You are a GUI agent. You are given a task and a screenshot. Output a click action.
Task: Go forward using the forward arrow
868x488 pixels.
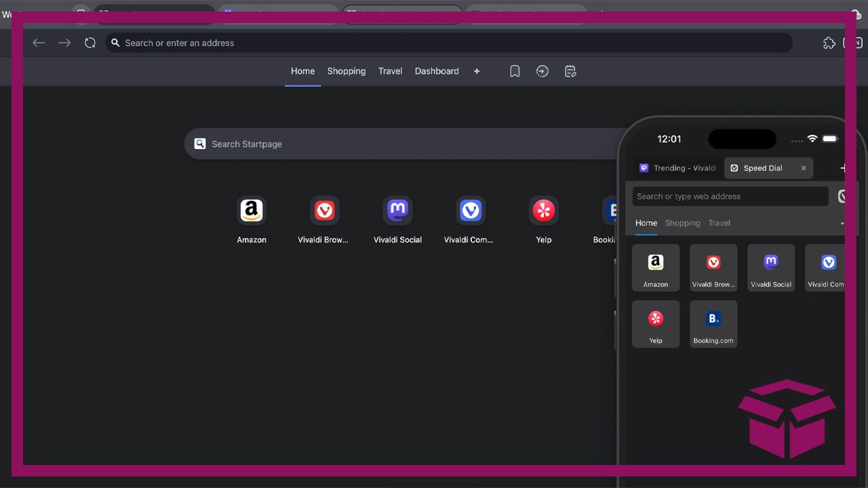(x=64, y=43)
